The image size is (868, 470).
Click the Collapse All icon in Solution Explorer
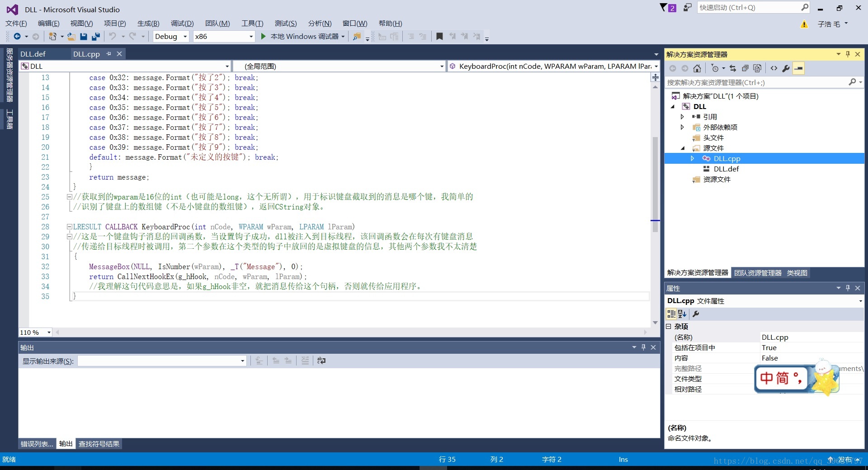tap(745, 68)
